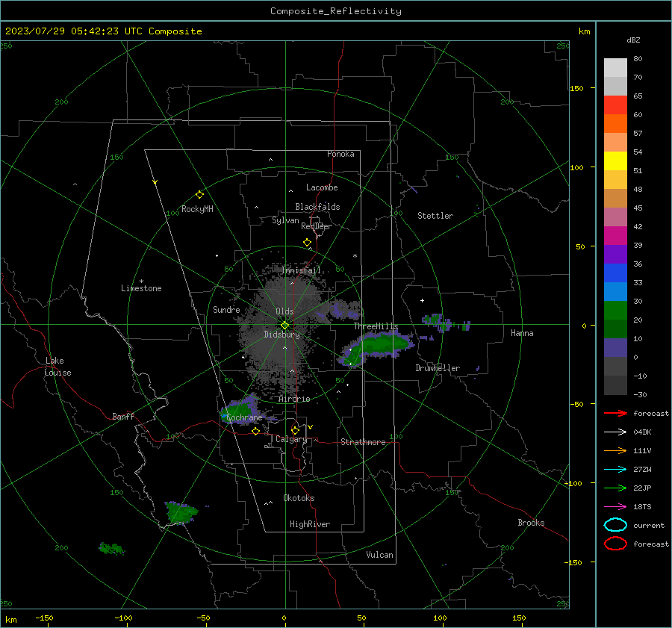This screenshot has width=672, height=628.
Task: Click the Hanna city label
Action: [522, 333]
